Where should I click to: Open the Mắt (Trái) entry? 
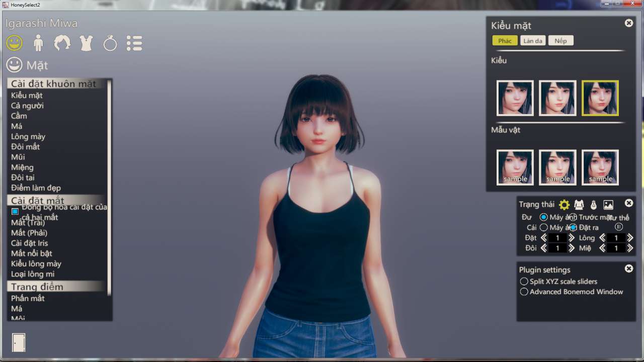[x=28, y=223]
